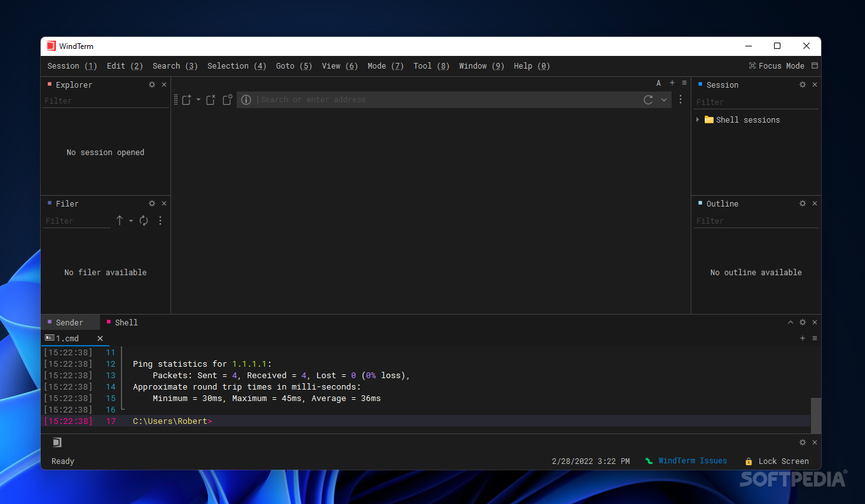Open a new session tab icon
This screenshot has height=504, width=865.
click(186, 100)
